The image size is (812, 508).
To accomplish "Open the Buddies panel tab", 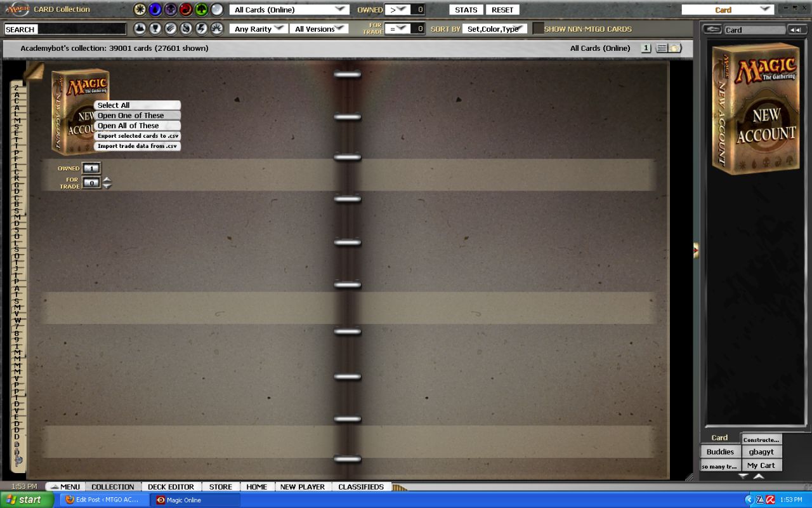I will point(720,452).
